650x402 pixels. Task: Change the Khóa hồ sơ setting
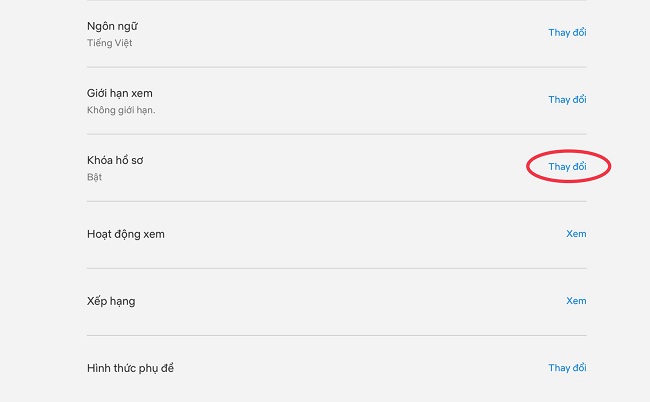pyautogui.click(x=567, y=167)
